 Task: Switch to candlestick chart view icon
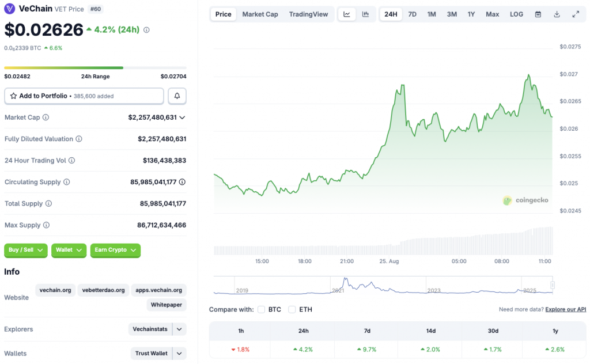365,14
